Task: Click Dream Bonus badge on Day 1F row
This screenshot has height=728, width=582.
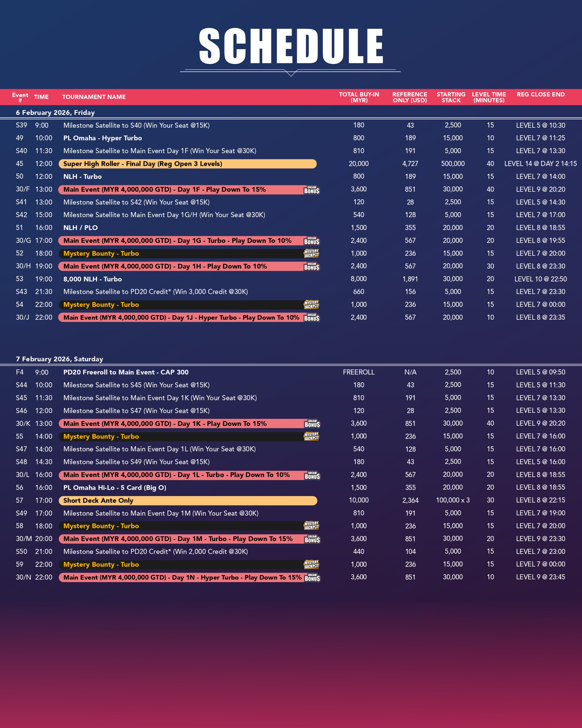Action: (x=311, y=190)
